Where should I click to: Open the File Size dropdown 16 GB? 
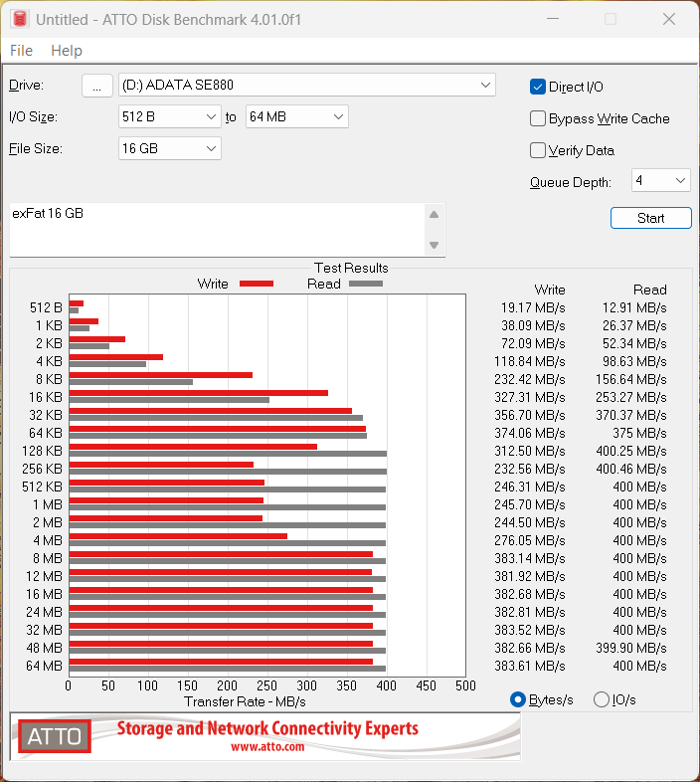pos(170,148)
